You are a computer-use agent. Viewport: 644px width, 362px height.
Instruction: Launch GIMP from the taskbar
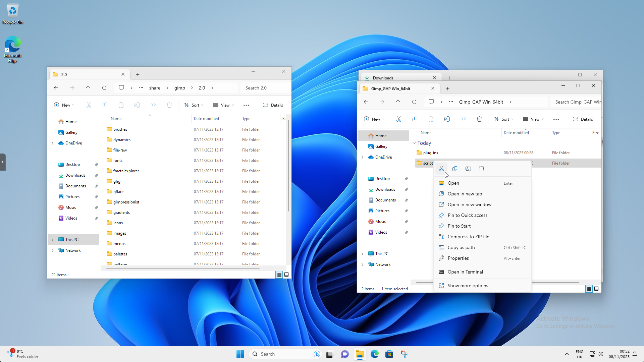405,354
